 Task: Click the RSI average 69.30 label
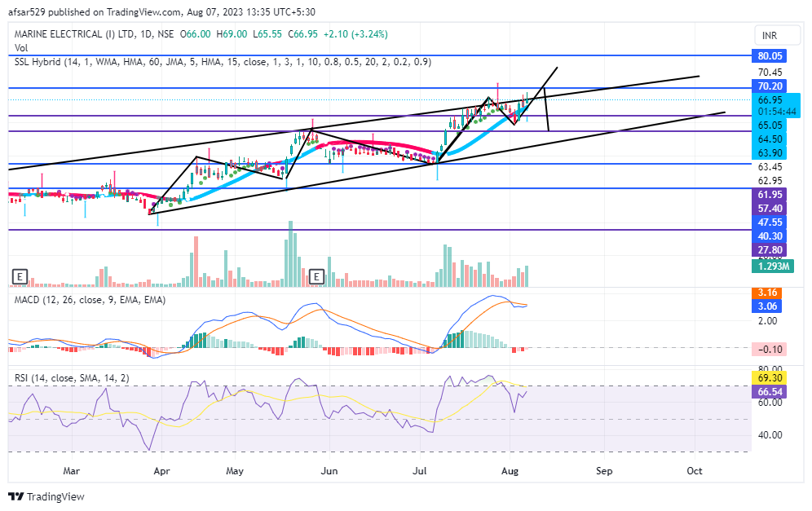click(770, 378)
